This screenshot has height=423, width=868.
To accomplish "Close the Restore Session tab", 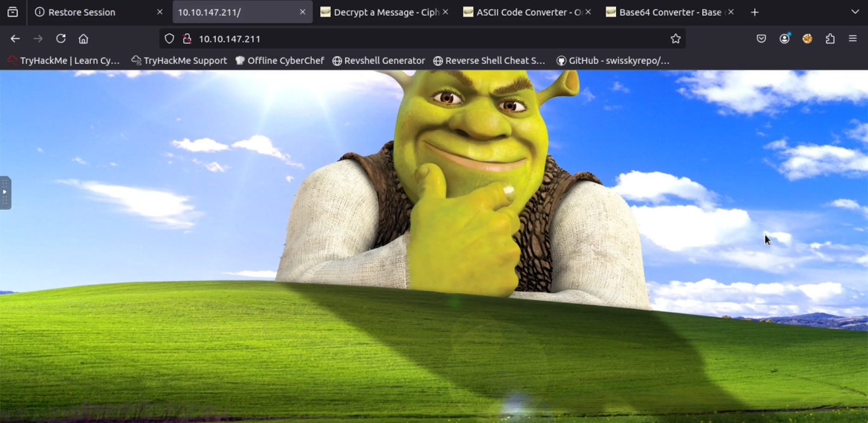I will point(159,12).
